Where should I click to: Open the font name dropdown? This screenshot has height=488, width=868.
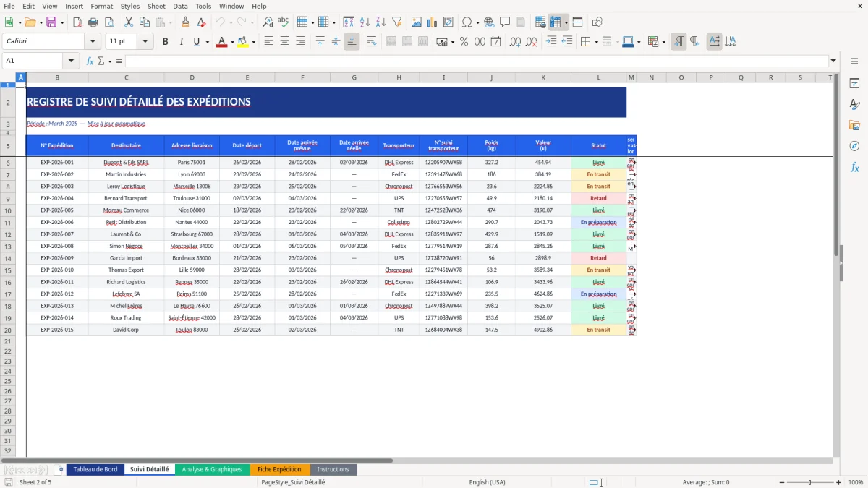[93, 42]
